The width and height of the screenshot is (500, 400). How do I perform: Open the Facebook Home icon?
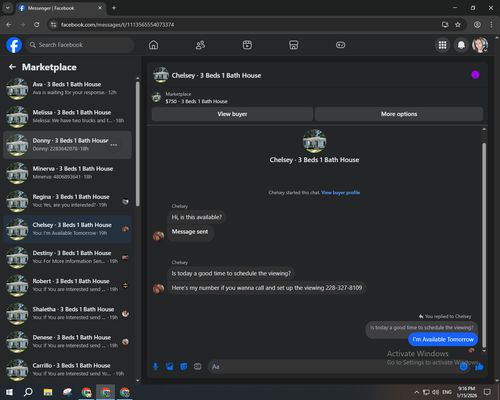153,45
